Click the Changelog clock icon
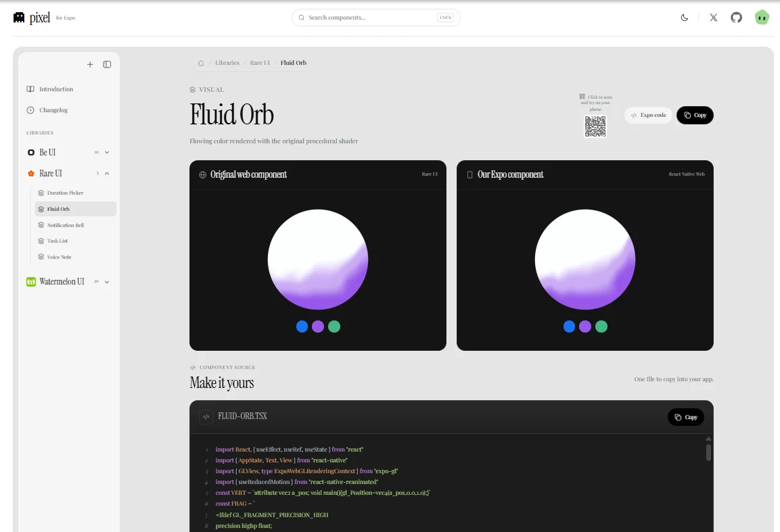The height and width of the screenshot is (532, 780). click(30, 110)
